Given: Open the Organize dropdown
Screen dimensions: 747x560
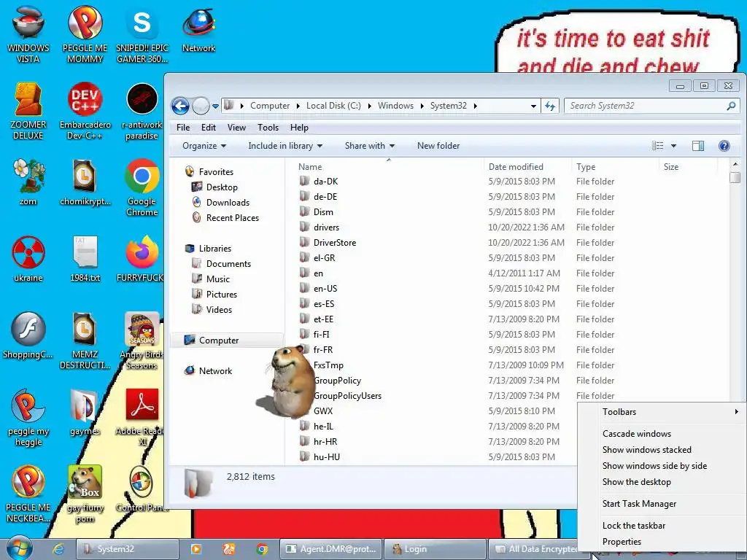Looking at the screenshot, I should (x=204, y=146).
